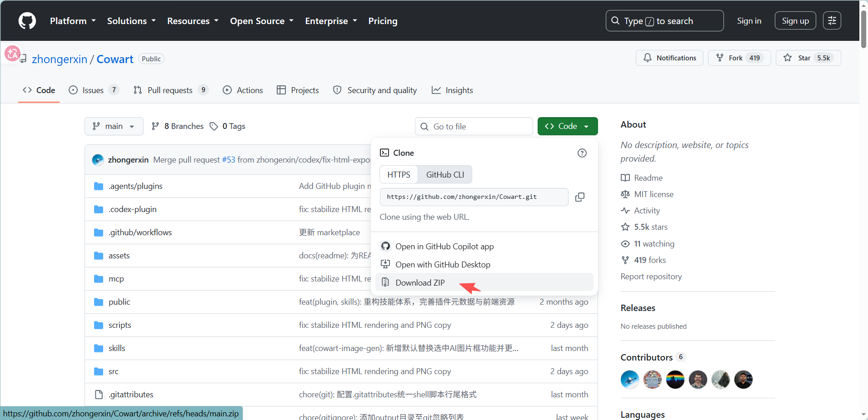The width and height of the screenshot is (868, 420).
Task: Switch to the Issues tab
Action: pos(94,90)
